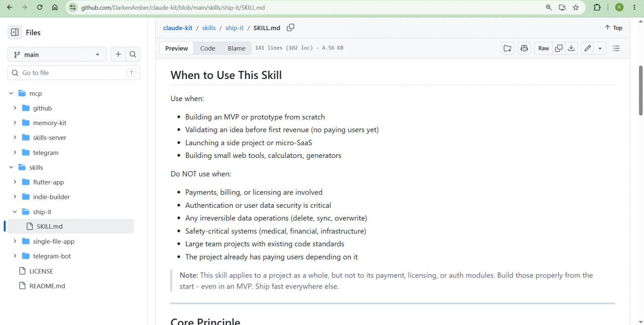
Task: Click the page vertical scrollbar thumb
Action: (x=641, y=90)
